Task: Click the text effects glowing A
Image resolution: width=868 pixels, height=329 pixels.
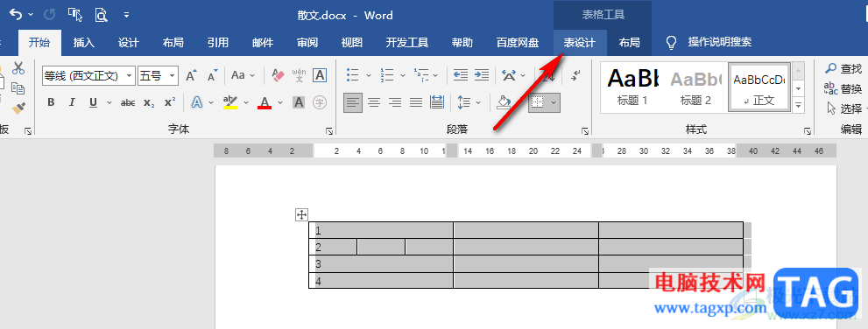Action: coord(196,102)
